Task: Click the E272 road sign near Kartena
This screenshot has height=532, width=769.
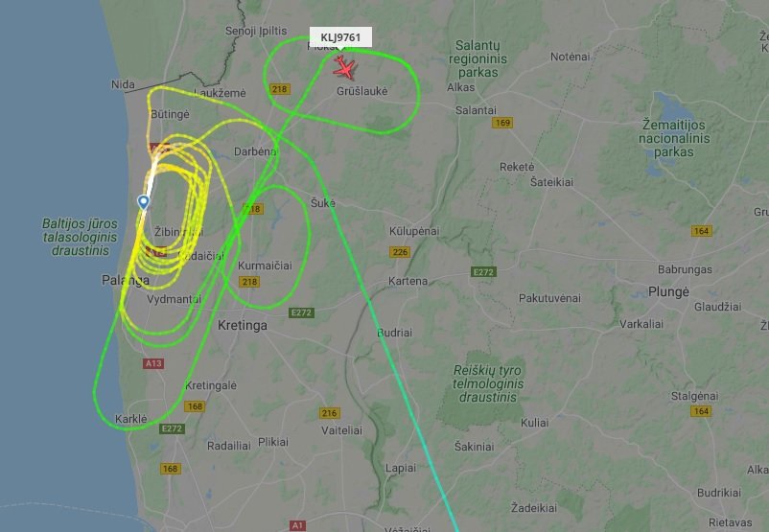Action: tap(483, 271)
